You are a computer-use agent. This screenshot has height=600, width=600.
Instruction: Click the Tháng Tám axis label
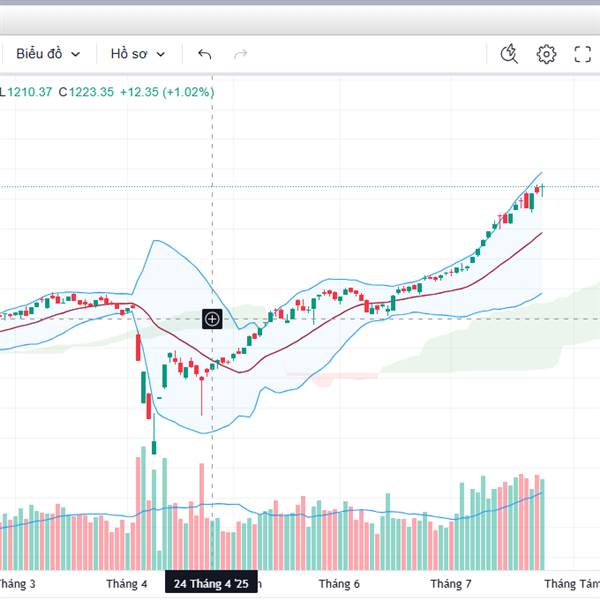point(572,584)
